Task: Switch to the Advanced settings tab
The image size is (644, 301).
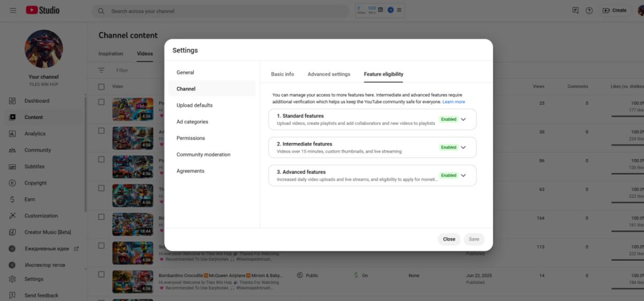Action: (x=329, y=74)
